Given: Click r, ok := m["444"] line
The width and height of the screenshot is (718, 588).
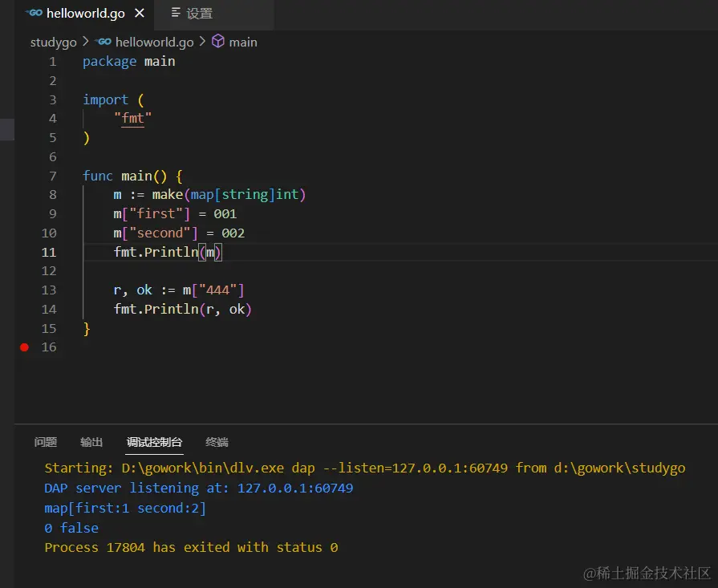Looking at the screenshot, I should pyautogui.click(x=179, y=290).
